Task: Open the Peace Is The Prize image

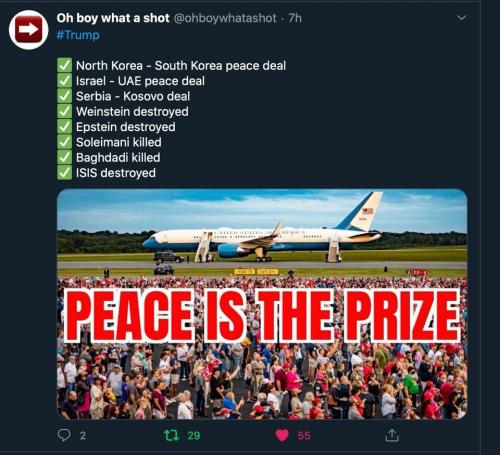Action: coord(262,304)
